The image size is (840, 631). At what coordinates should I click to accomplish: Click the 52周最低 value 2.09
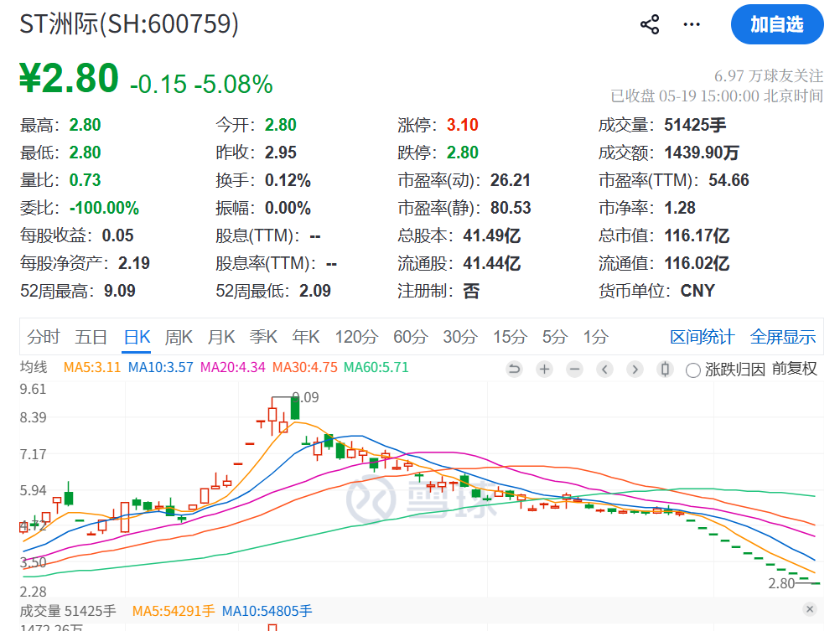tap(315, 292)
